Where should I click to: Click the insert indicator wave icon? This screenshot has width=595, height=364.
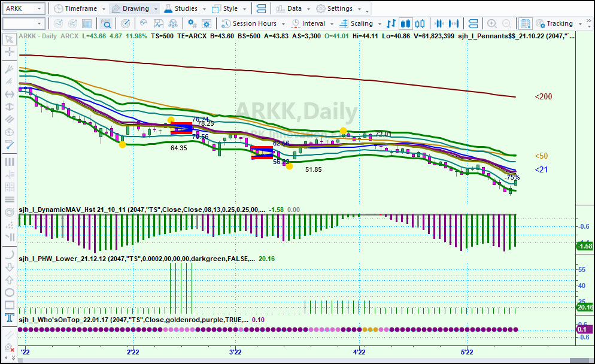pyautogui.click(x=144, y=24)
